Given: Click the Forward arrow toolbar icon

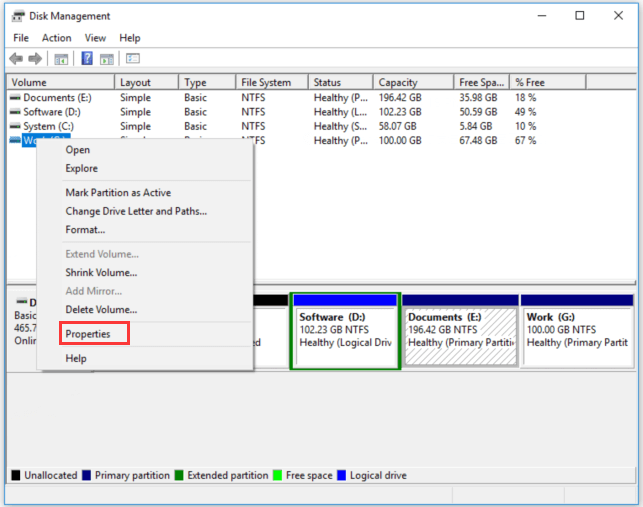Looking at the screenshot, I should point(35,59).
